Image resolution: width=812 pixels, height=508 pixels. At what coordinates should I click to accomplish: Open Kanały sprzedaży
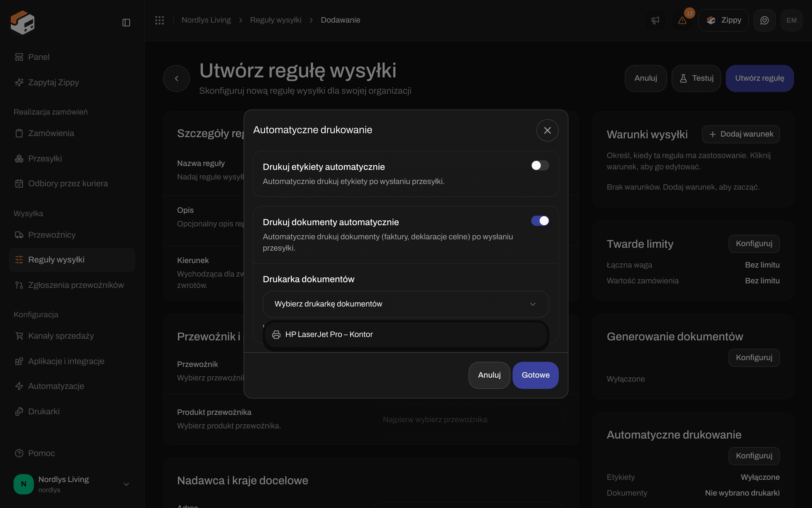point(72,336)
